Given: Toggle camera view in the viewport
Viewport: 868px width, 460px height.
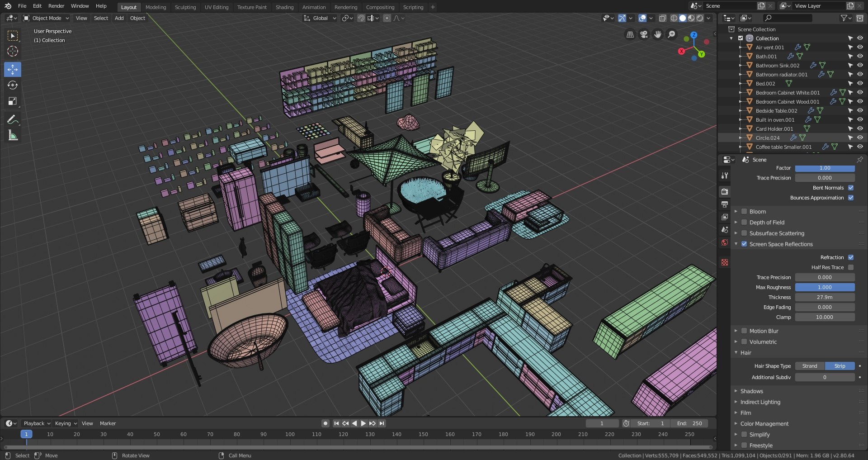Looking at the screenshot, I should (x=644, y=34).
